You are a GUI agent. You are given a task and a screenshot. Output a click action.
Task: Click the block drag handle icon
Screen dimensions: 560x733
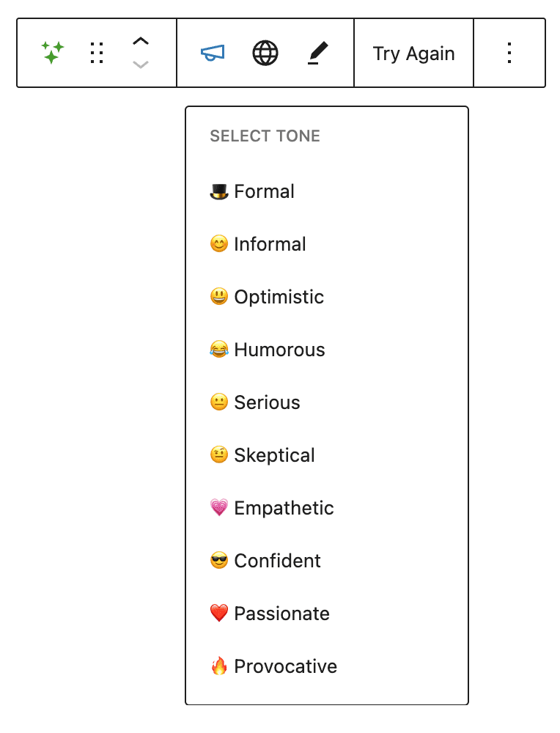point(96,52)
